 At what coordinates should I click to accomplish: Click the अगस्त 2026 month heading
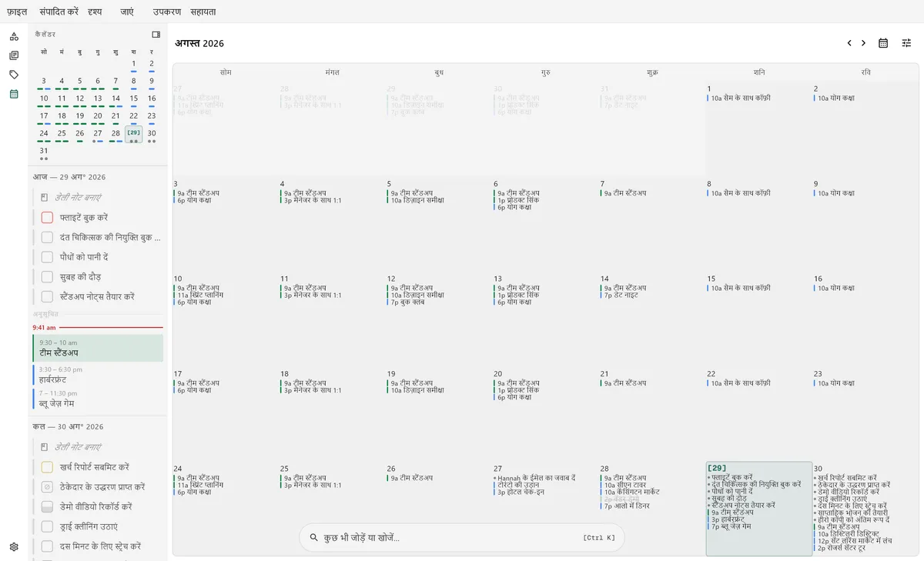(199, 43)
